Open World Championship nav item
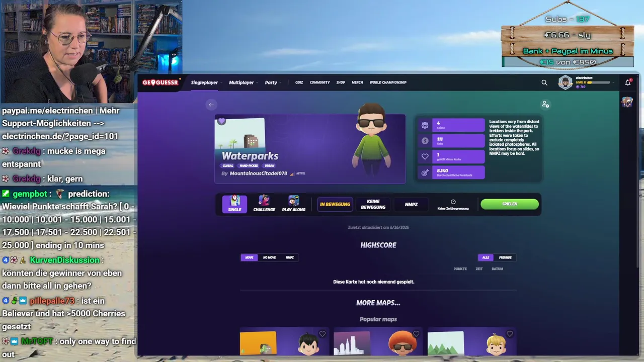 click(x=388, y=82)
